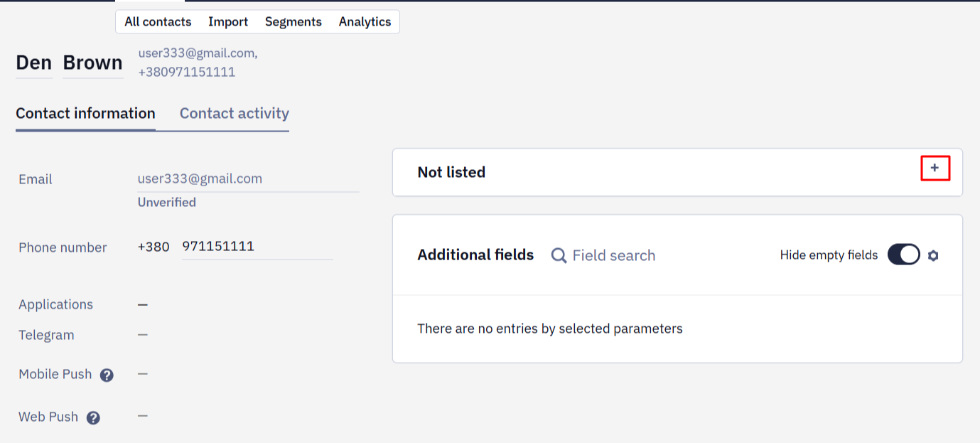Click the plus icon in Not listed panel
The width and height of the screenshot is (980, 443).
coord(935,168)
